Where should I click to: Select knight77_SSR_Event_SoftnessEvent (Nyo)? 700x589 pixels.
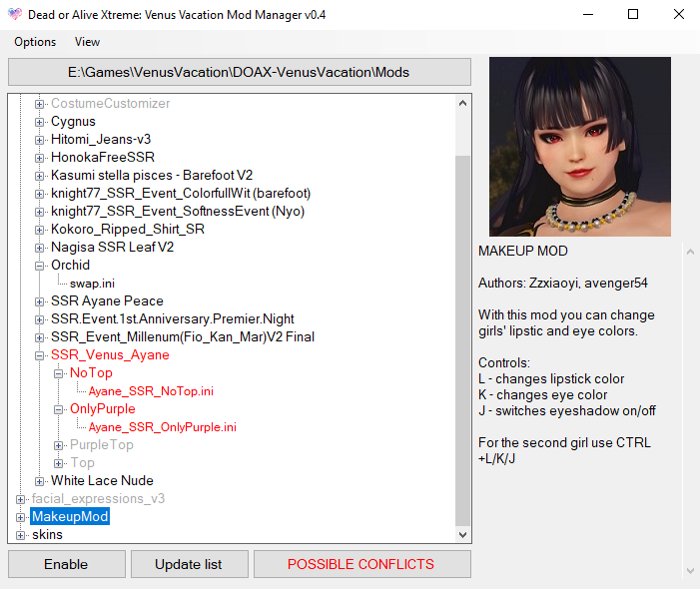click(x=178, y=211)
